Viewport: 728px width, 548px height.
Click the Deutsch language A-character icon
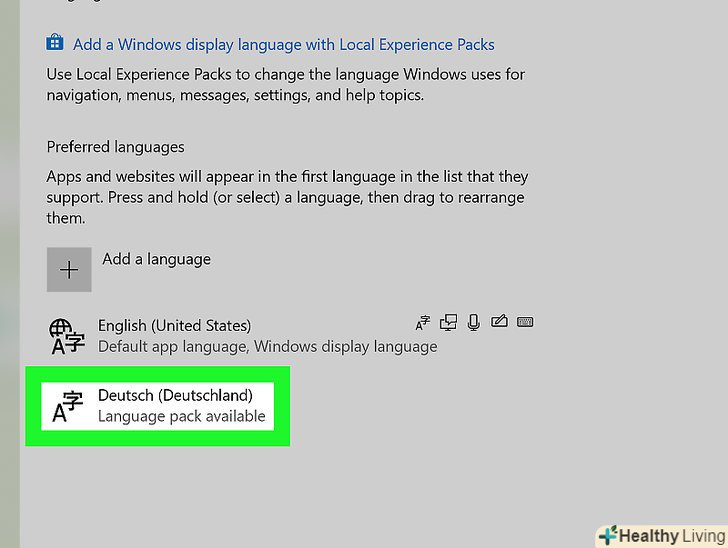click(67, 407)
